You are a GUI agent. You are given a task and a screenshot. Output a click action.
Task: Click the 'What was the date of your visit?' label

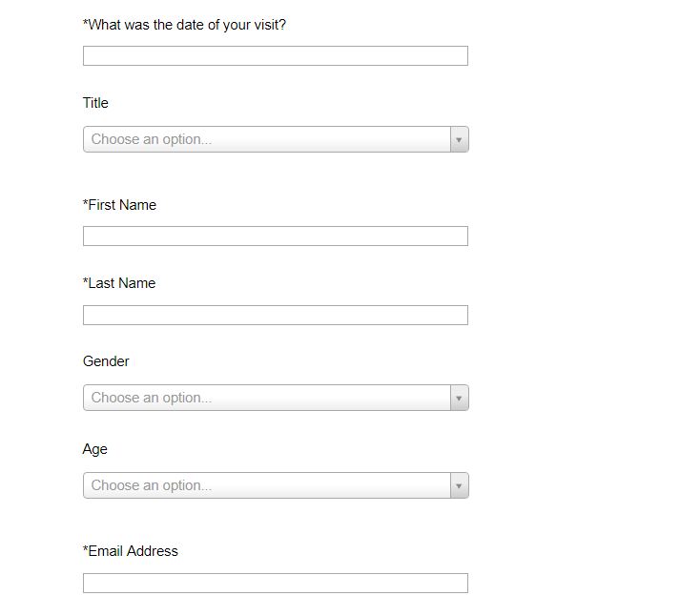187,25
